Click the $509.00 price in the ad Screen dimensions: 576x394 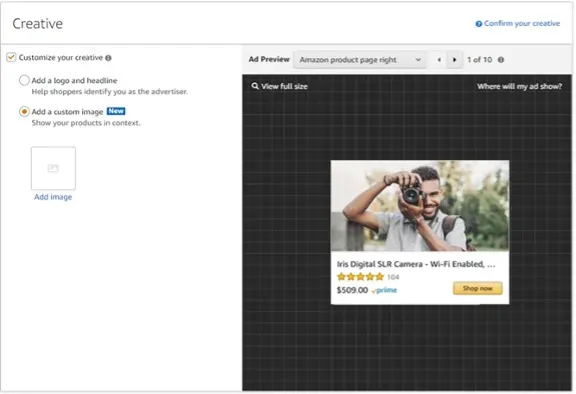[x=352, y=290]
